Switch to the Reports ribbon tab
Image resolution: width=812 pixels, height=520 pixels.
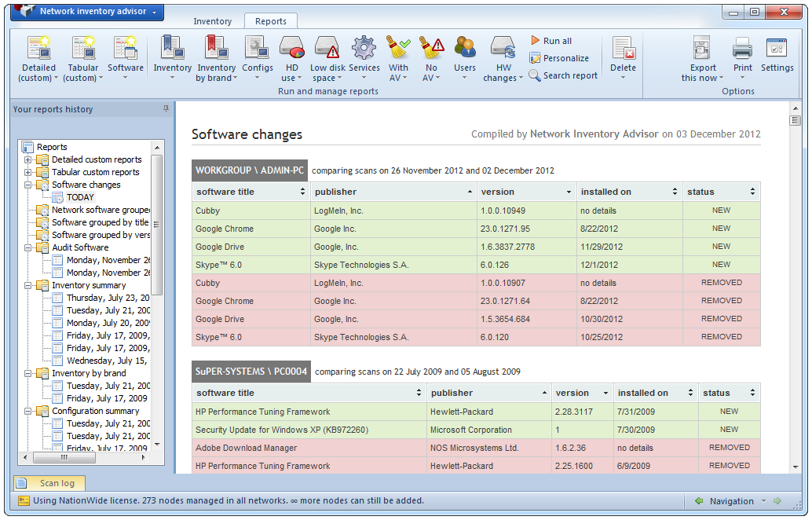coord(270,21)
